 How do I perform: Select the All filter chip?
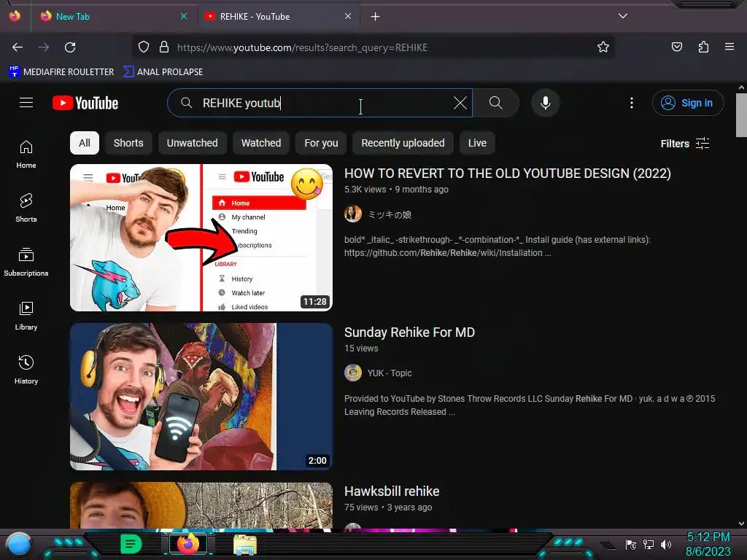click(x=85, y=143)
